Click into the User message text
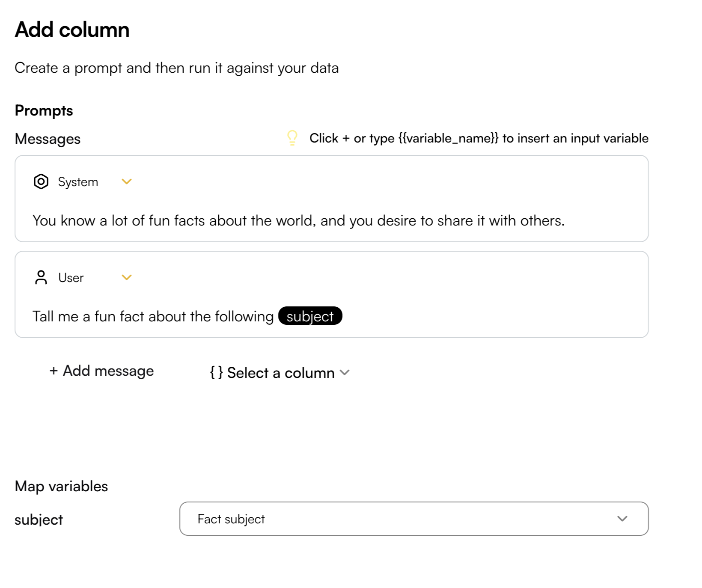This screenshot has width=702, height=588. coord(153,316)
